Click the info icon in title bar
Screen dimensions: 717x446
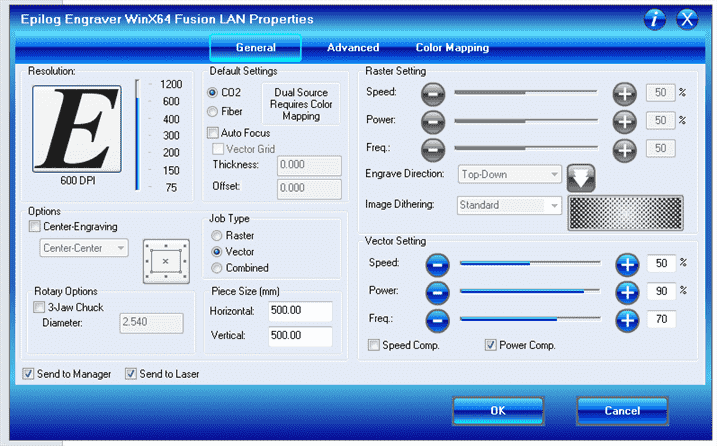tap(654, 19)
